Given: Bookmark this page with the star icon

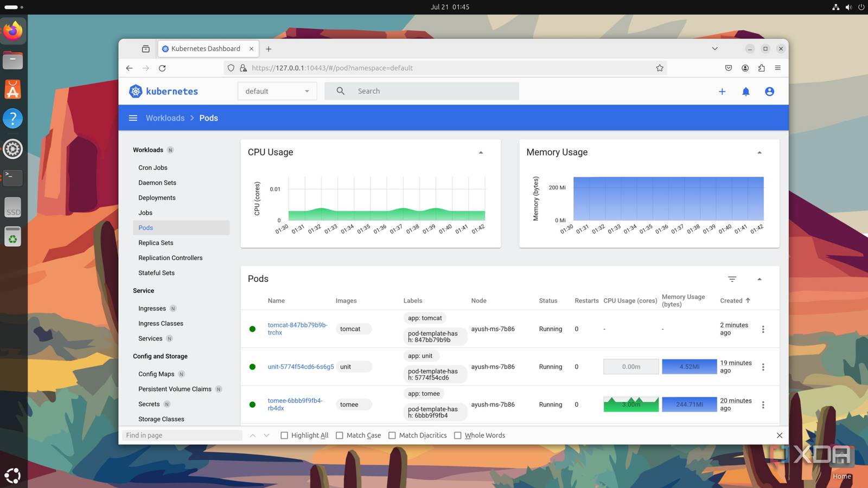Looking at the screenshot, I should (660, 68).
